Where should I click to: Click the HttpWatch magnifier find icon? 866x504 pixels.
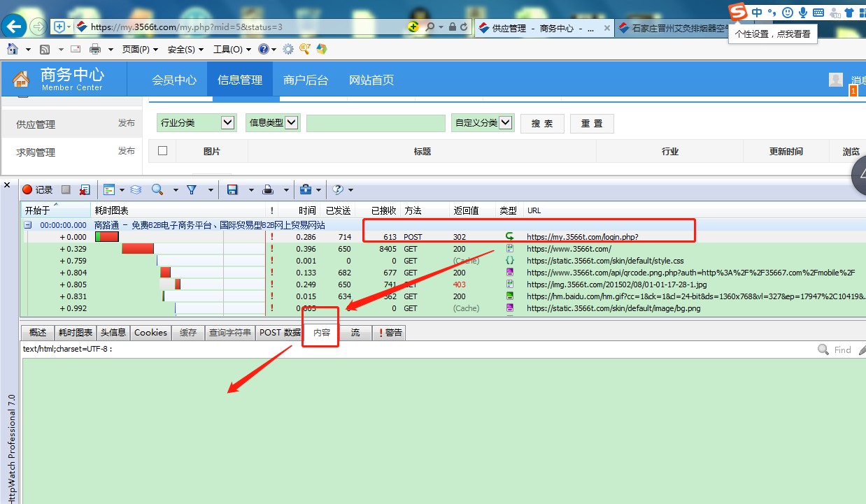(157, 189)
